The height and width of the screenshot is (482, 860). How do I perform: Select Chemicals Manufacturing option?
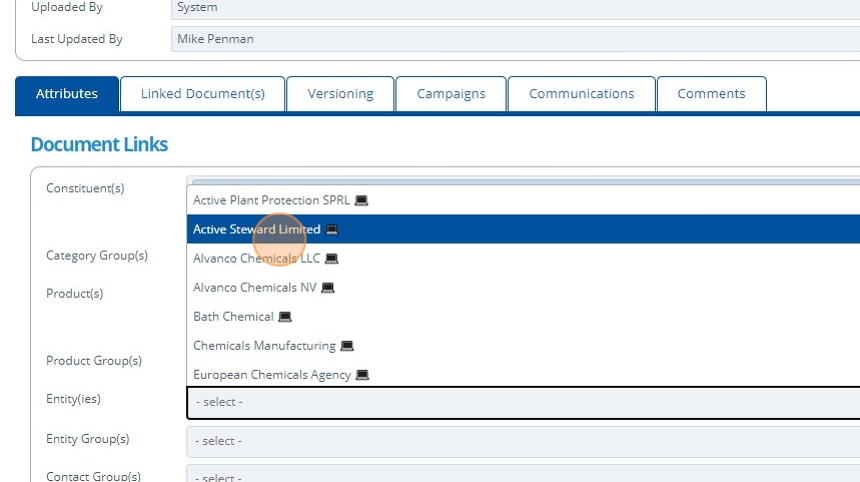[523, 345]
